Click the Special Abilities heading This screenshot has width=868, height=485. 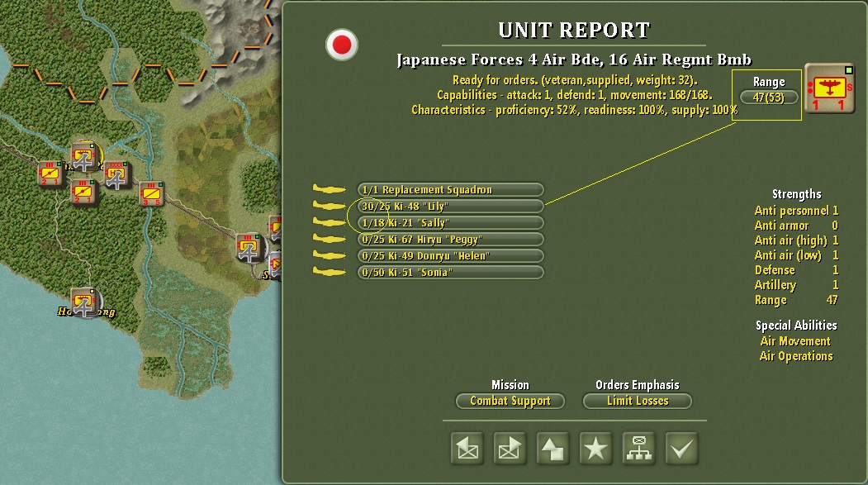tap(796, 326)
